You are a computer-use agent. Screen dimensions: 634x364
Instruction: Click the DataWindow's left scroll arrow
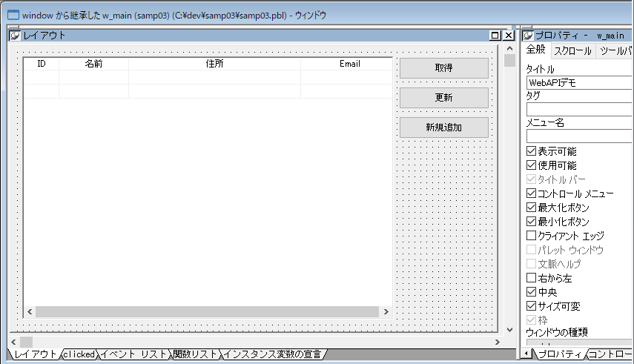29,312
